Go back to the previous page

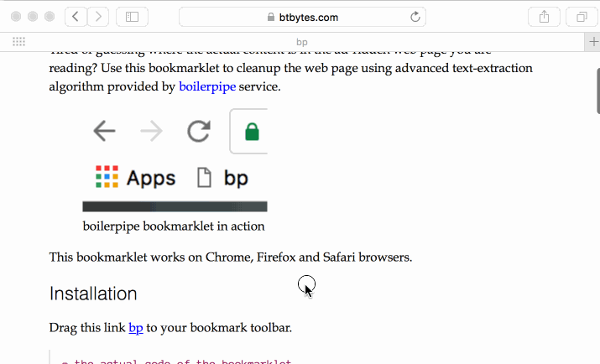pyautogui.click(x=76, y=17)
